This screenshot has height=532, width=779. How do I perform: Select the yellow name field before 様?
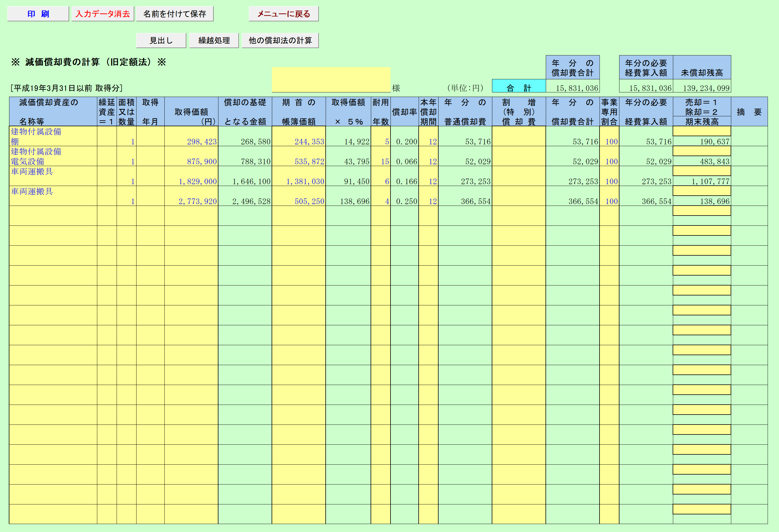[331, 80]
